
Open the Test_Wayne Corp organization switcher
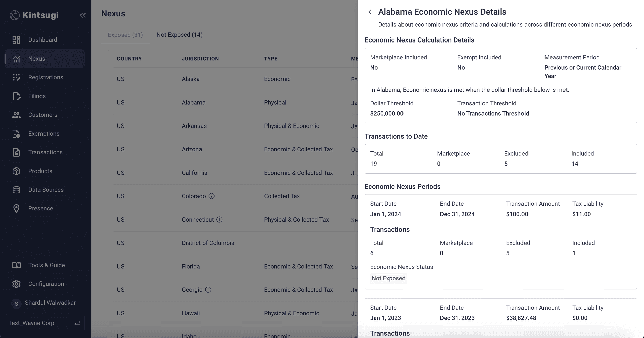coord(45,323)
